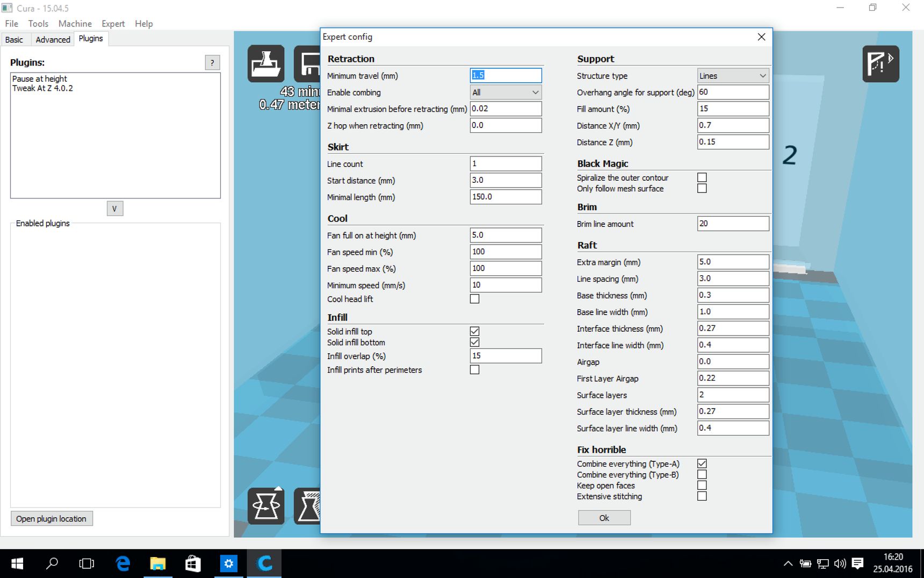The height and width of the screenshot is (578, 924).
Task: Click First Layer Airgap field
Action: pos(733,378)
